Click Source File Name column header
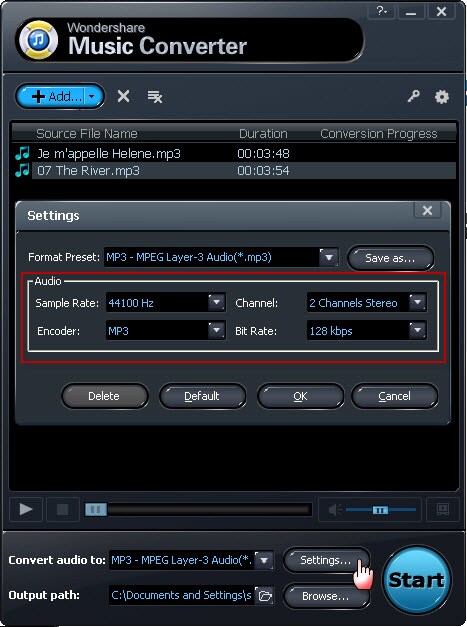The image size is (467, 627). 87,134
